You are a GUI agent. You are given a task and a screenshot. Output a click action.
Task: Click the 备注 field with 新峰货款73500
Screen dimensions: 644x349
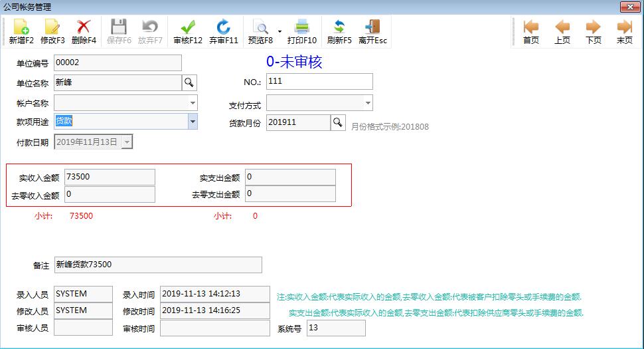click(158, 265)
